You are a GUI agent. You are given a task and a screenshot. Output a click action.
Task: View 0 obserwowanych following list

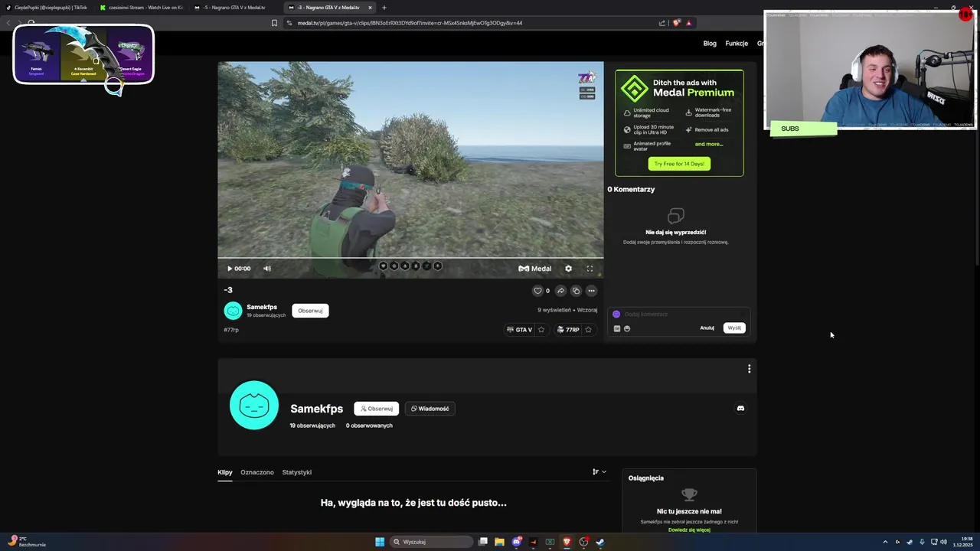coord(369,425)
